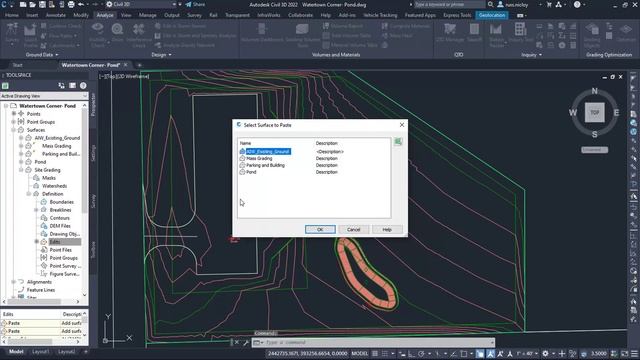The width and height of the screenshot is (640, 360).
Task: Select Watersheds under Site Grading
Action: coord(55,186)
